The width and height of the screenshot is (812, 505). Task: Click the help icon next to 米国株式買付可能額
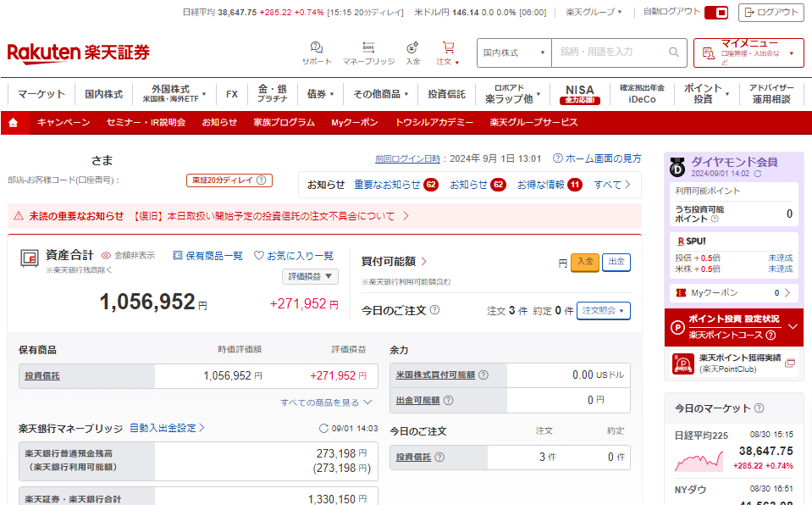pos(483,375)
